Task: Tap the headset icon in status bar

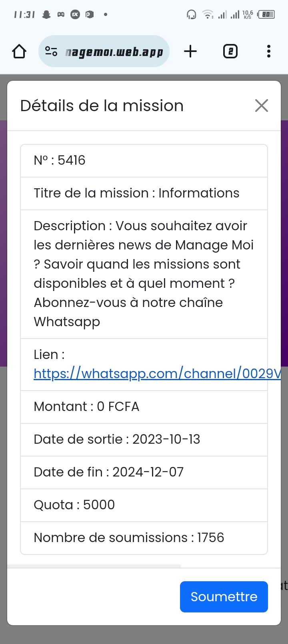Action: click(x=191, y=15)
